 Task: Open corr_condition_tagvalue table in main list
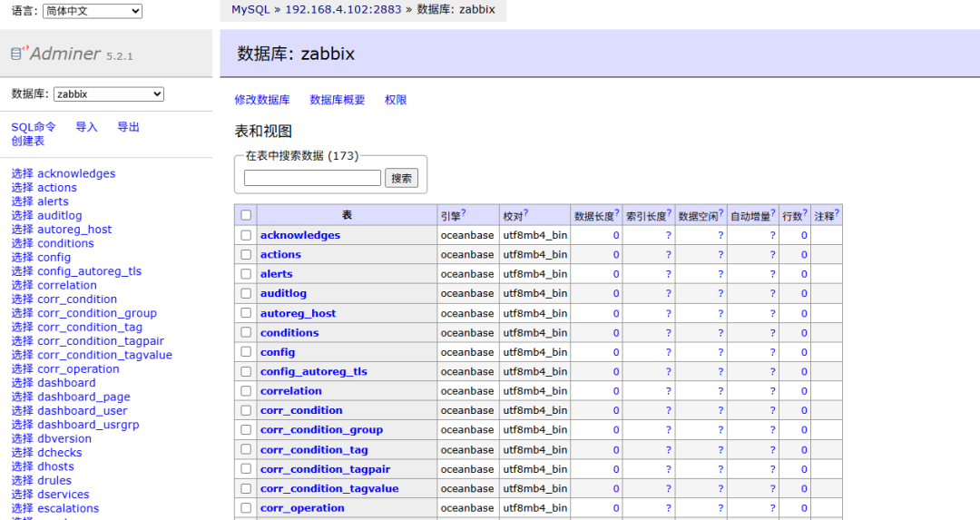[329, 489]
